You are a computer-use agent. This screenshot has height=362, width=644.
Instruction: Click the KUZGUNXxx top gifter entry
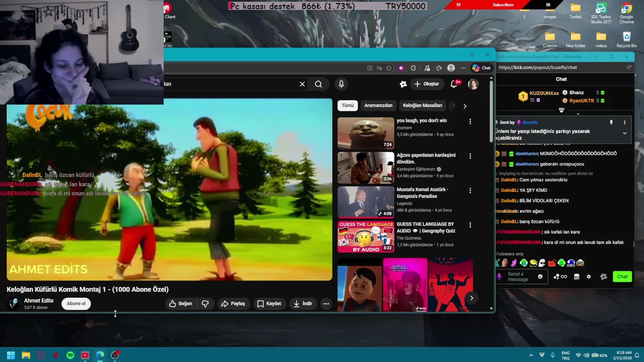pos(539,96)
